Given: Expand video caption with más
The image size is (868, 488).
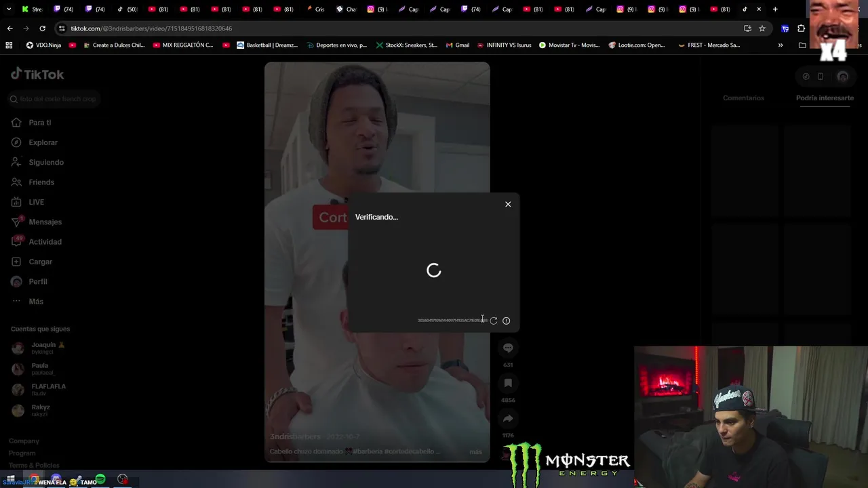Looking at the screenshot, I should click(x=475, y=451).
